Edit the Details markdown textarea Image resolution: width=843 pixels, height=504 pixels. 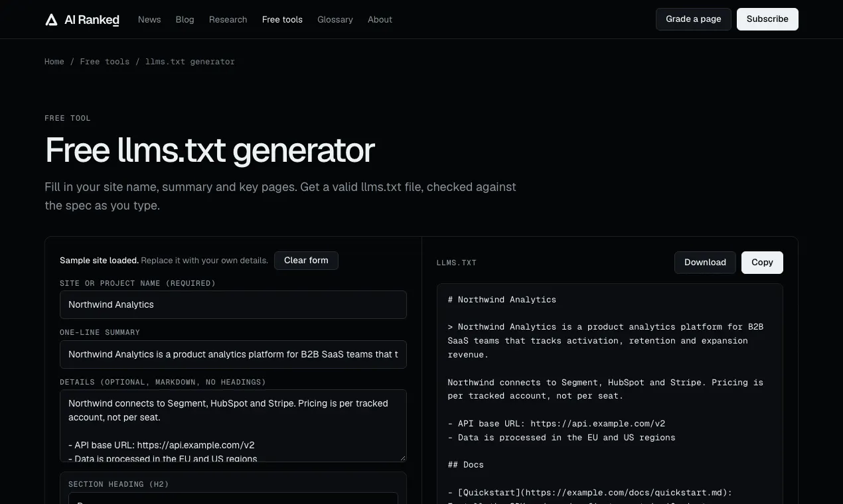click(233, 426)
